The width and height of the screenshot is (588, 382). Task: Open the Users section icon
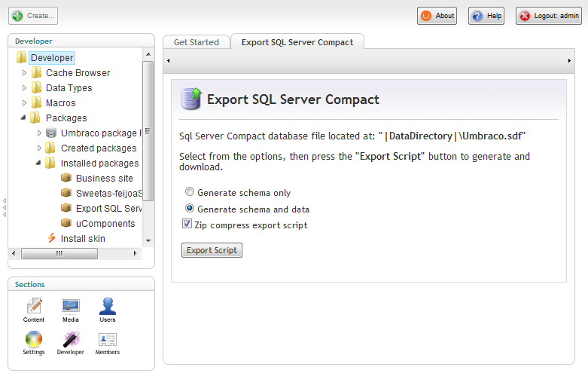[107, 306]
